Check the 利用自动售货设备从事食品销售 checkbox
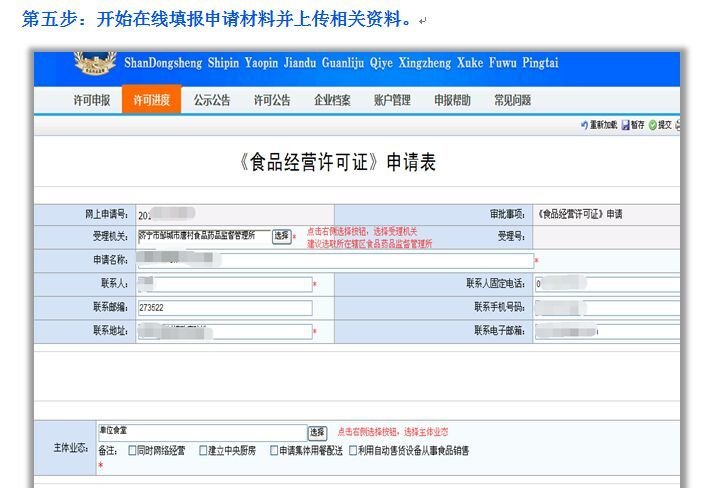The width and height of the screenshot is (721, 488). pos(353,450)
